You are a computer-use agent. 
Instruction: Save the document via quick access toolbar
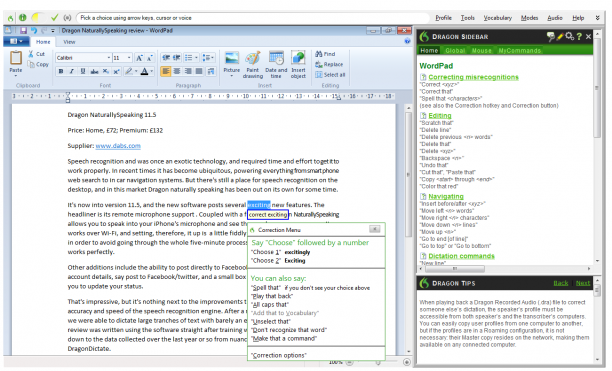point(23,30)
